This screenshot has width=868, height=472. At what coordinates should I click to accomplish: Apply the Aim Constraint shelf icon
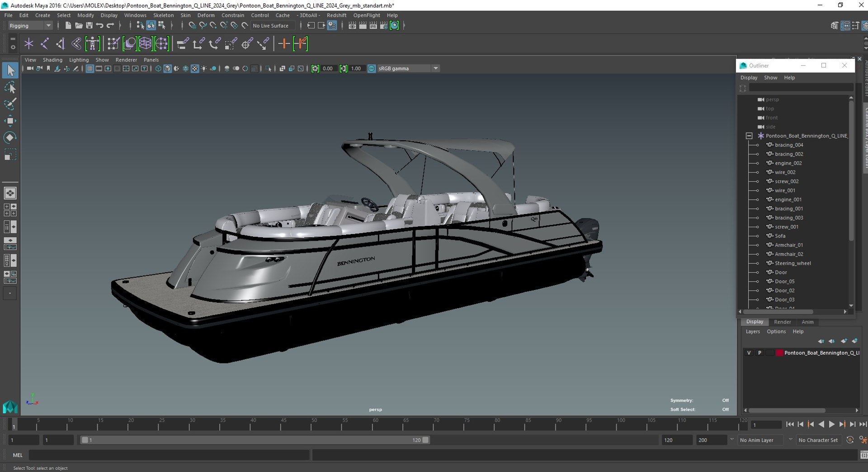coord(247,44)
